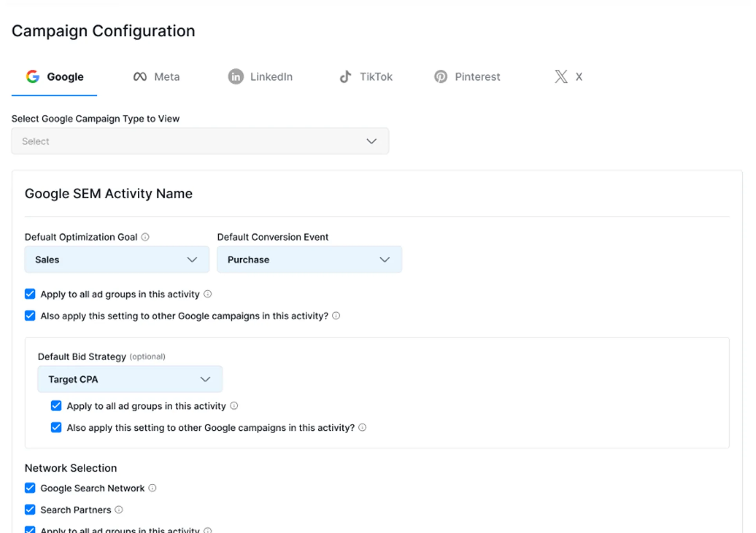Image resolution: width=756 pixels, height=533 pixels.
Task: Click the LinkedIn logo icon
Action: [236, 77]
